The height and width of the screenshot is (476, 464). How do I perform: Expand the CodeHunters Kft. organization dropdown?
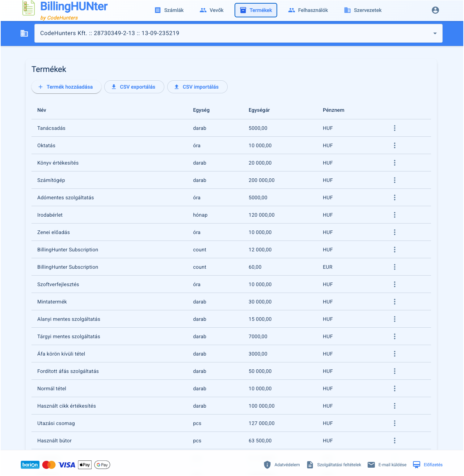coord(238,33)
